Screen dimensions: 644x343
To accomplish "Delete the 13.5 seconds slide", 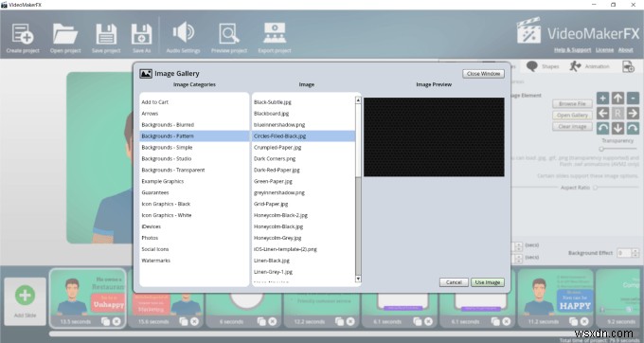I will click(x=116, y=321).
